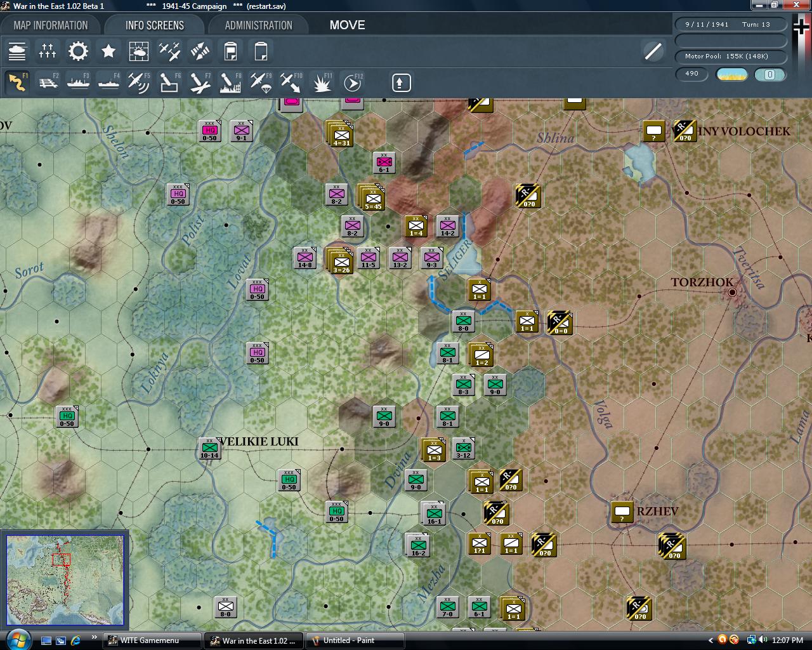
Task: Open the losses screen with crosses icon
Action: coord(48,51)
